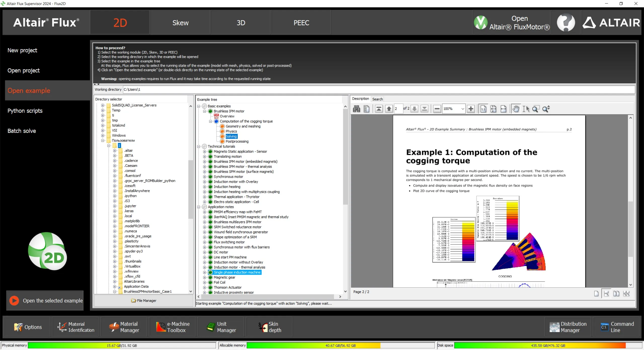Screen dimensions: 644x350
Task: Switch to Description tab
Action: tap(360, 99)
